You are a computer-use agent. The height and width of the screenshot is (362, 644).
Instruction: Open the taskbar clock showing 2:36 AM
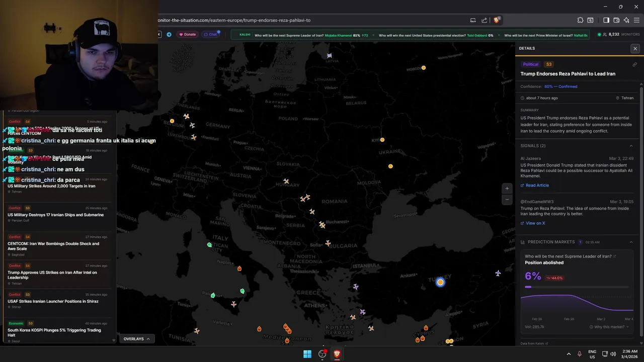(x=629, y=354)
